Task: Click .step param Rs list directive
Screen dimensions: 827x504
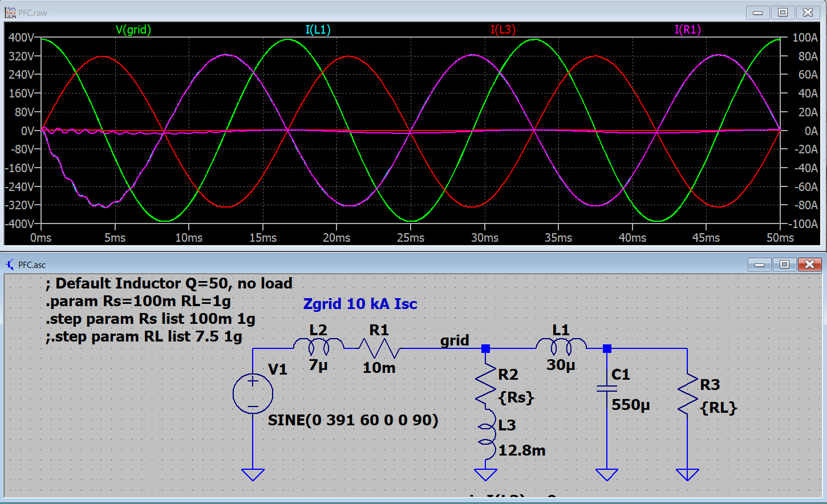Action: (x=151, y=319)
